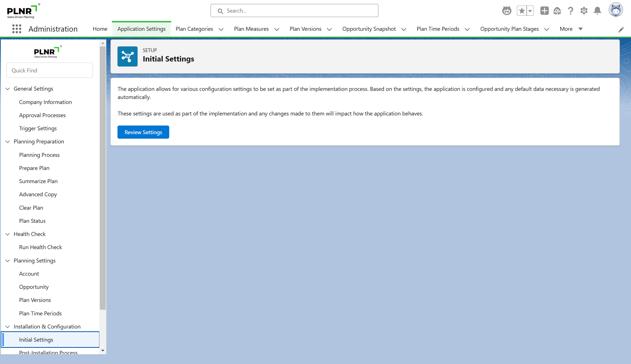
Task: Click the sidebar scroll down arrow
Action: pyautogui.click(x=103, y=350)
